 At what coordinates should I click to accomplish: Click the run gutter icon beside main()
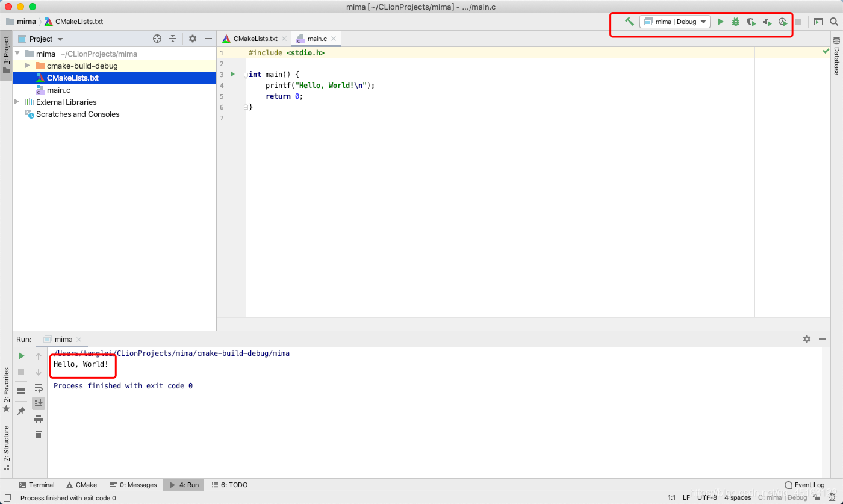[x=232, y=74]
